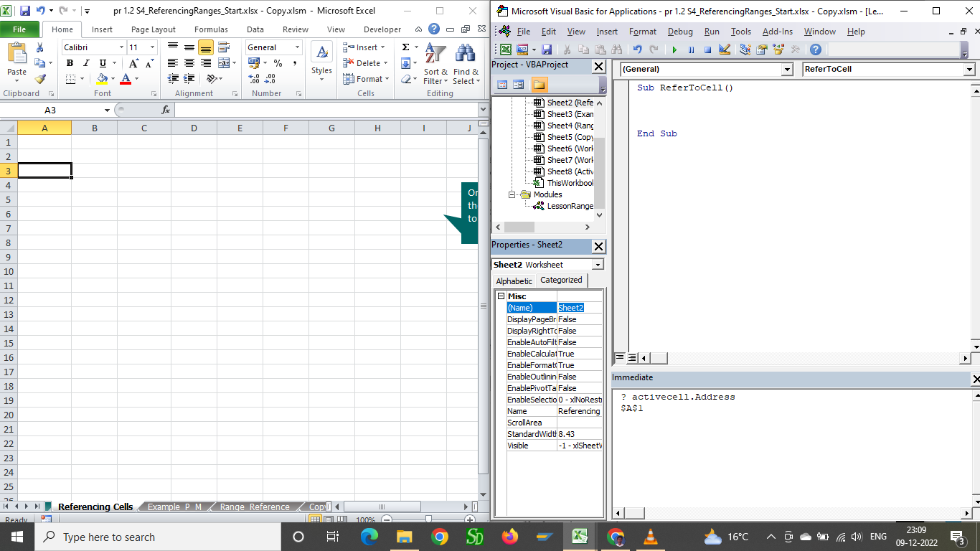Click Increase Font Size icon
The width and height of the screenshot is (980, 551).
134,63
